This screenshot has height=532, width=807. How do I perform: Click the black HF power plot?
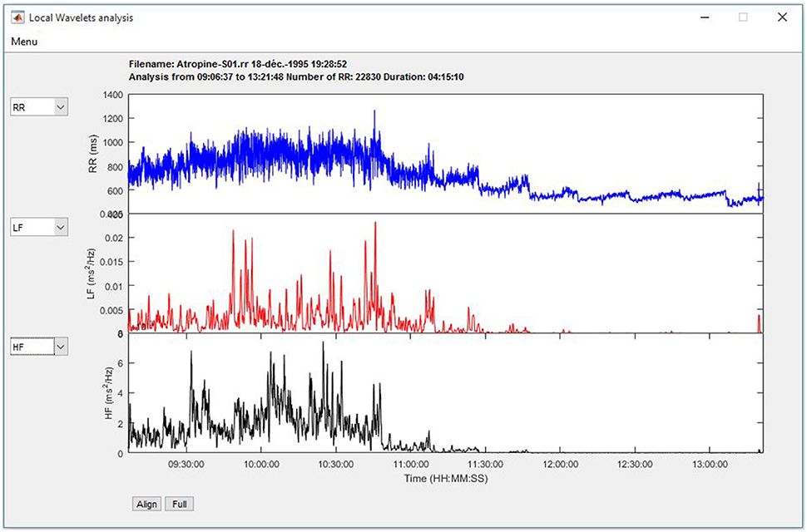pos(446,393)
